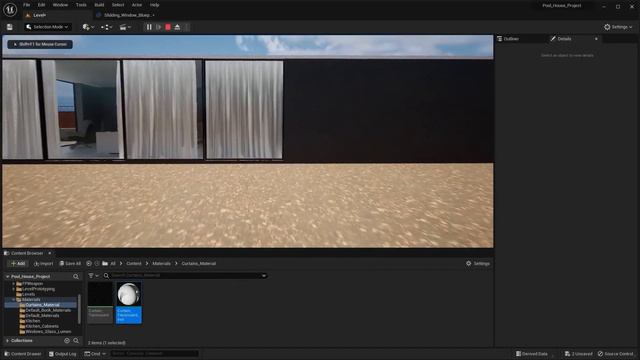Select the Levels folder
The image size is (640, 360).
(28, 294)
